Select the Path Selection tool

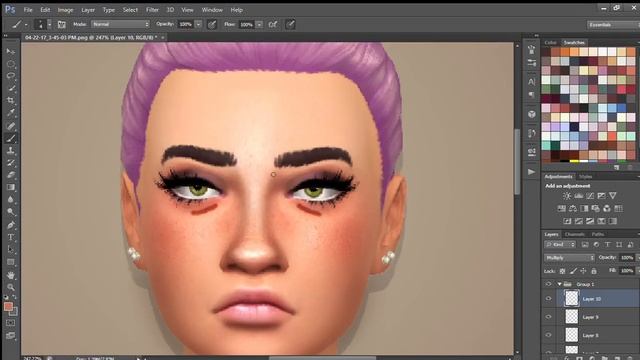click(x=11, y=250)
